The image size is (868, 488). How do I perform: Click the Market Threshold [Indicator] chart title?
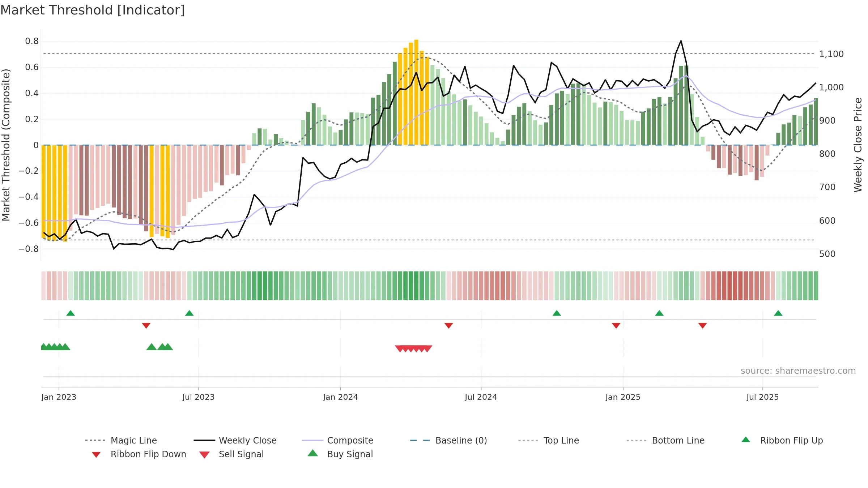coord(93,10)
